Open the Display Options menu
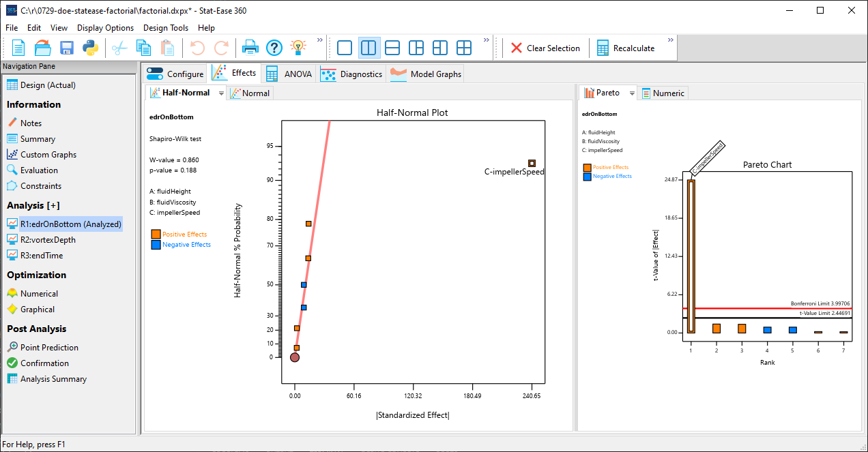The height and width of the screenshot is (452, 868). [105, 28]
